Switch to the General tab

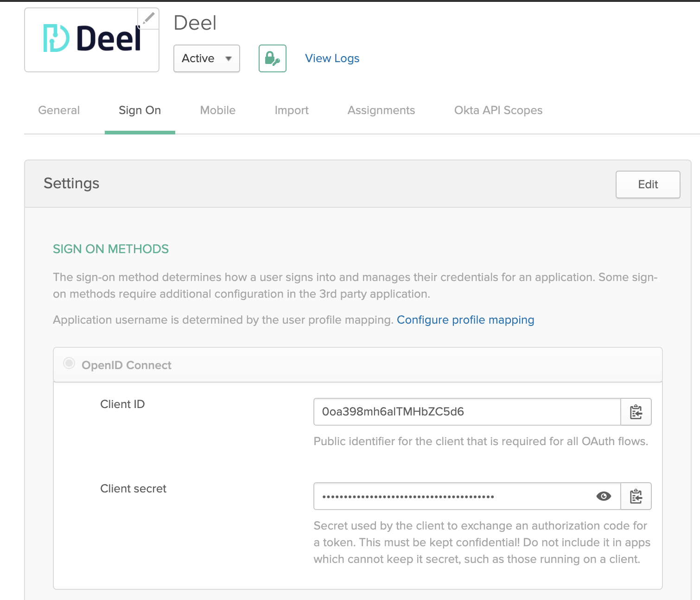point(59,110)
